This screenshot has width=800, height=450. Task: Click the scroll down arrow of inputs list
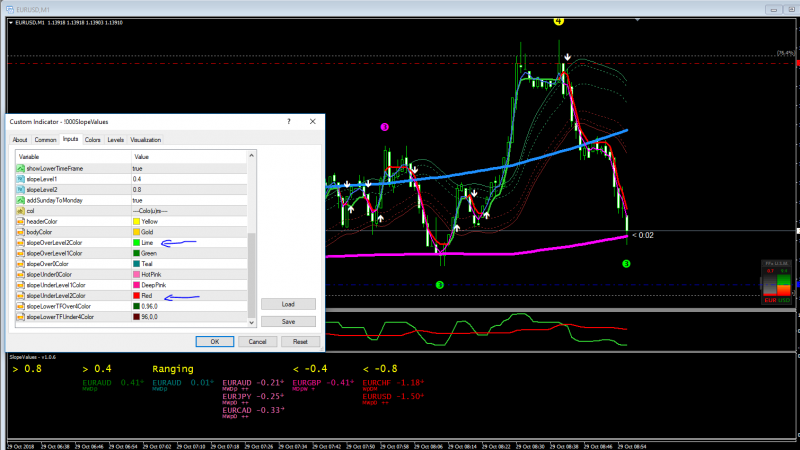click(252, 322)
